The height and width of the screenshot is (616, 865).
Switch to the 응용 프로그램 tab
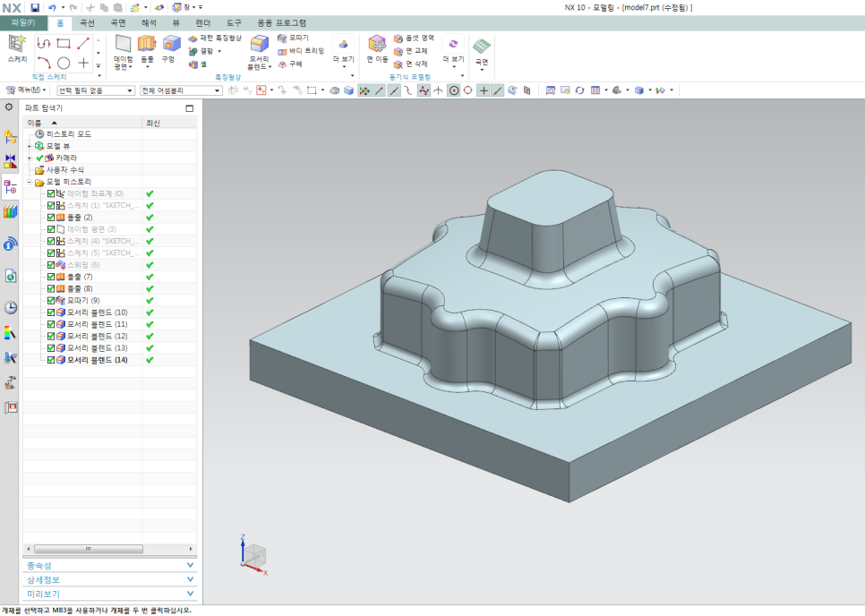282,22
